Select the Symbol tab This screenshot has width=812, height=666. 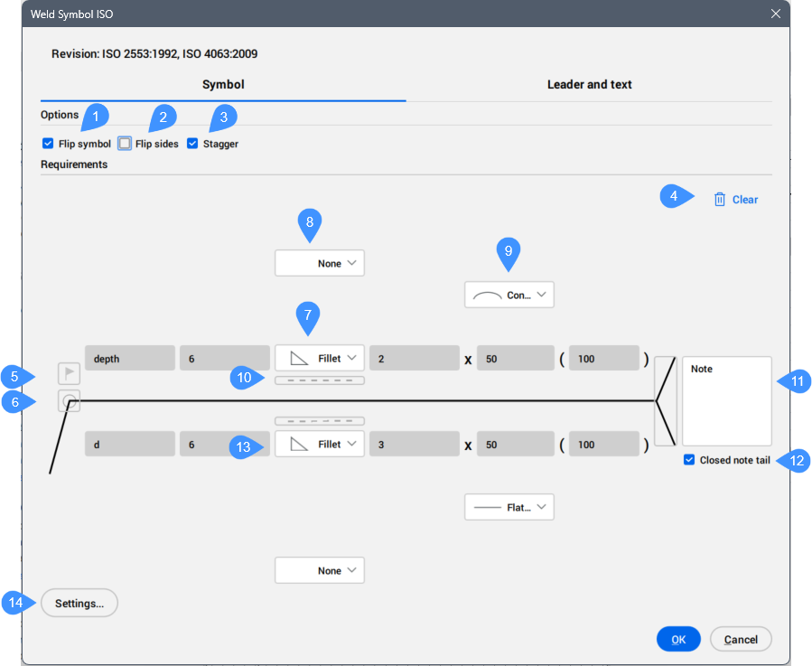[x=223, y=85]
